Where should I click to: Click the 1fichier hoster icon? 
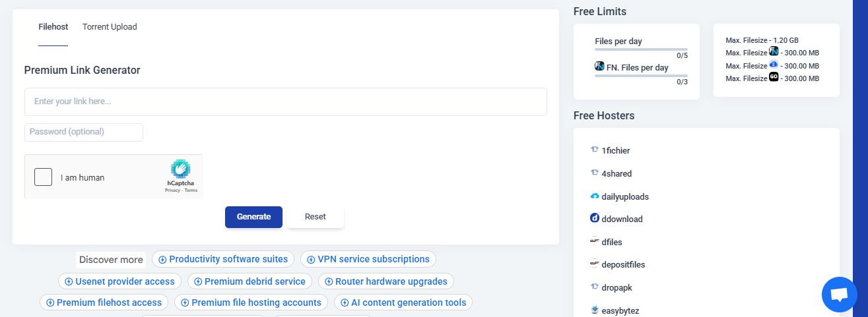(x=595, y=150)
